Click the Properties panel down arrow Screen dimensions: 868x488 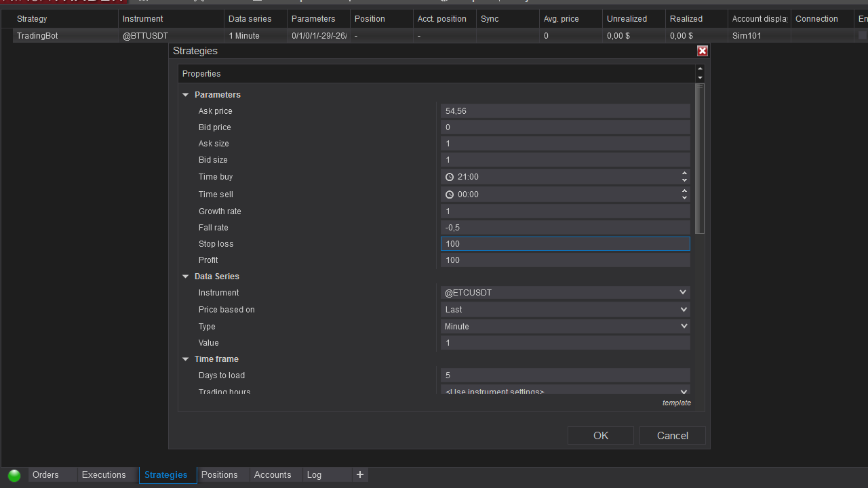coord(700,77)
